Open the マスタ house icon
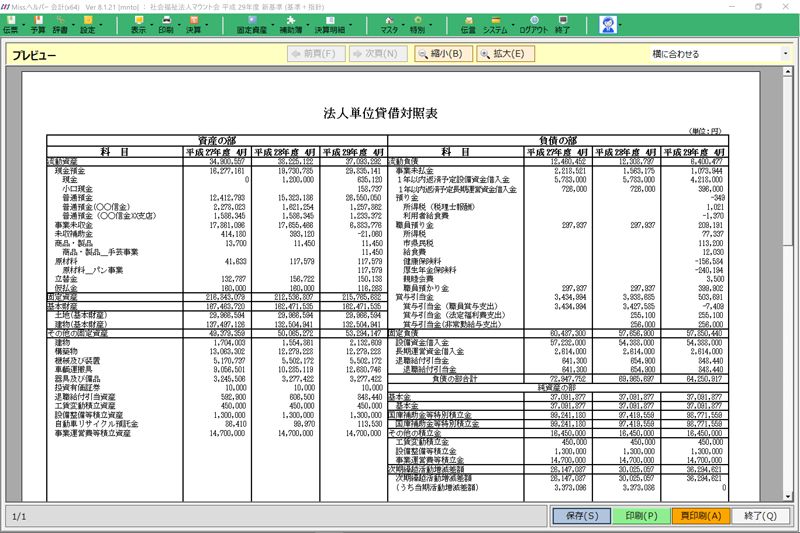Screen dimensions: 800x533 pyautogui.click(x=389, y=24)
